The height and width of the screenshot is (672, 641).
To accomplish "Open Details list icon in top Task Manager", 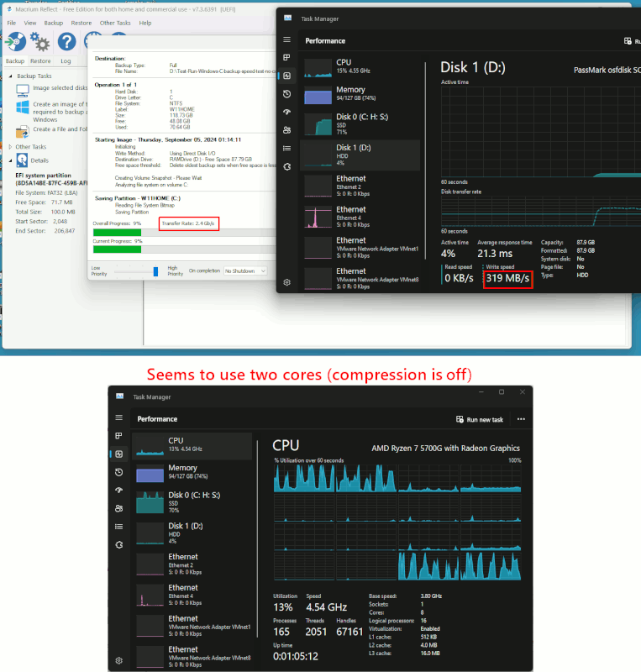I will [x=286, y=149].
